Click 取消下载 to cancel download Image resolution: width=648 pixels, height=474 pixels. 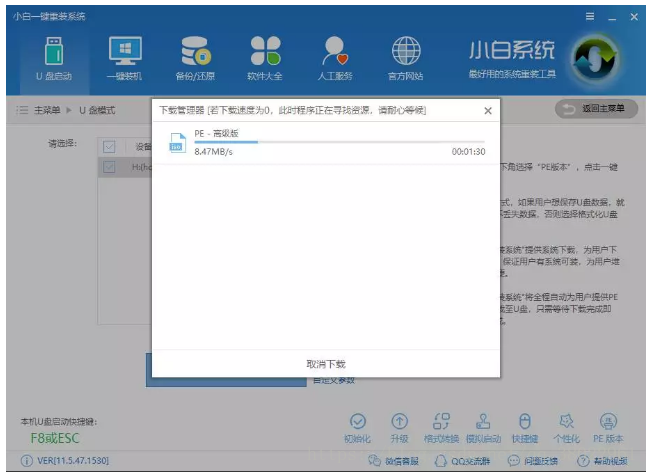(326, 364)
